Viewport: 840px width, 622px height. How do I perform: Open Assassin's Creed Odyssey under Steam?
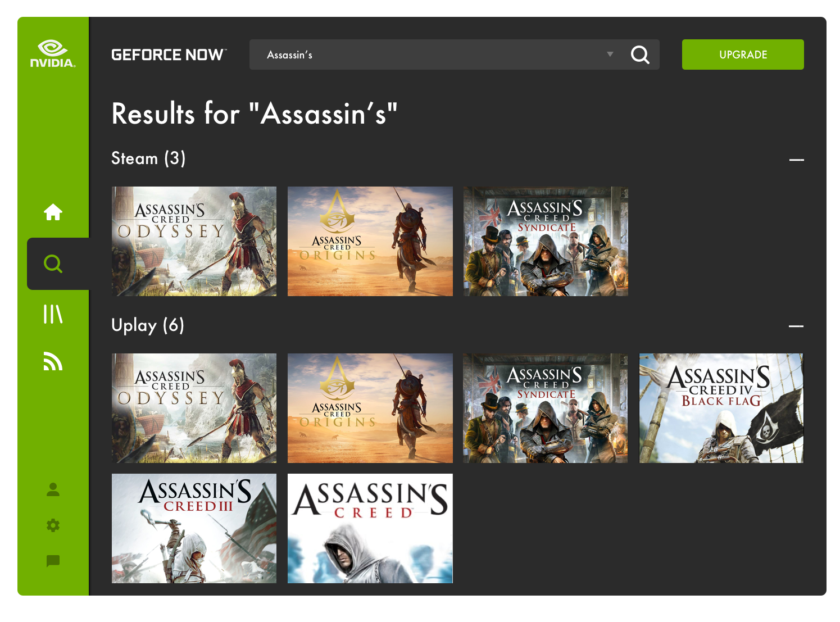click(194, 241)
